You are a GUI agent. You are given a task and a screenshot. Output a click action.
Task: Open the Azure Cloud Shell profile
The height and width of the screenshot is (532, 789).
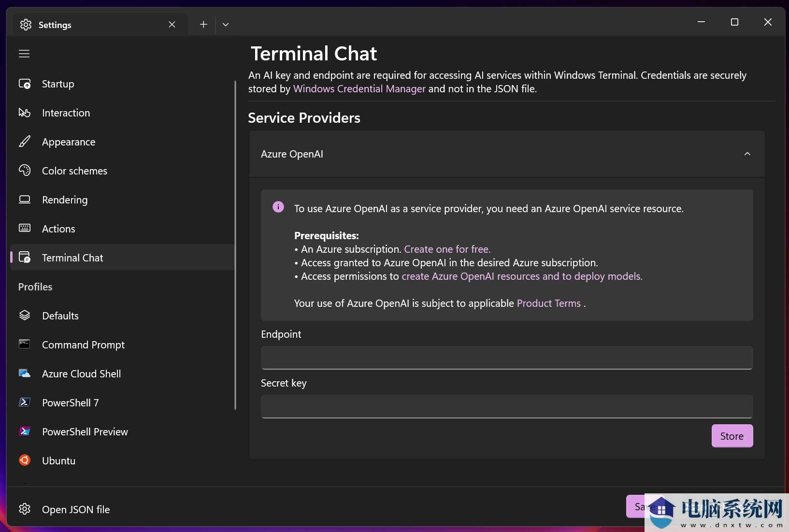pyautogui.click(x=122, y=374)
